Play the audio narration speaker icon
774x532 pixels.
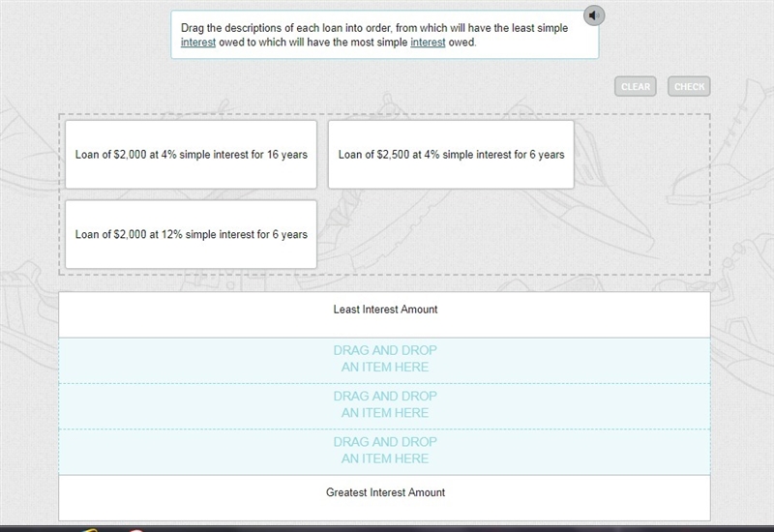tap(594, 15)
